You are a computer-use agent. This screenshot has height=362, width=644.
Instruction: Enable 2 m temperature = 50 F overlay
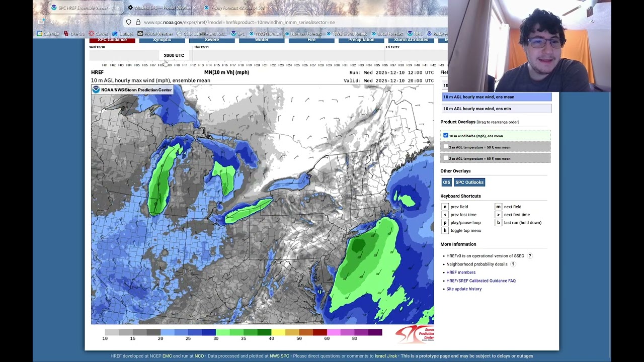446,147
